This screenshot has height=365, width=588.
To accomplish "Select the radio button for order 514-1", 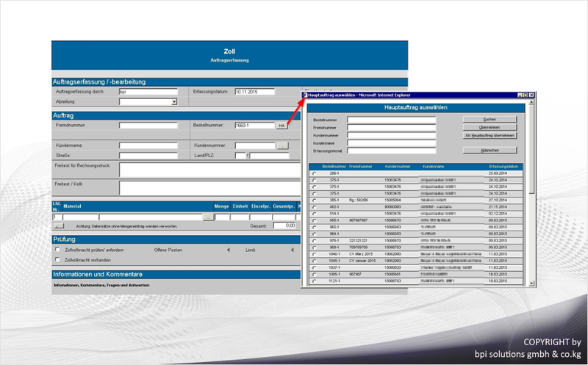I will (315, 214).
